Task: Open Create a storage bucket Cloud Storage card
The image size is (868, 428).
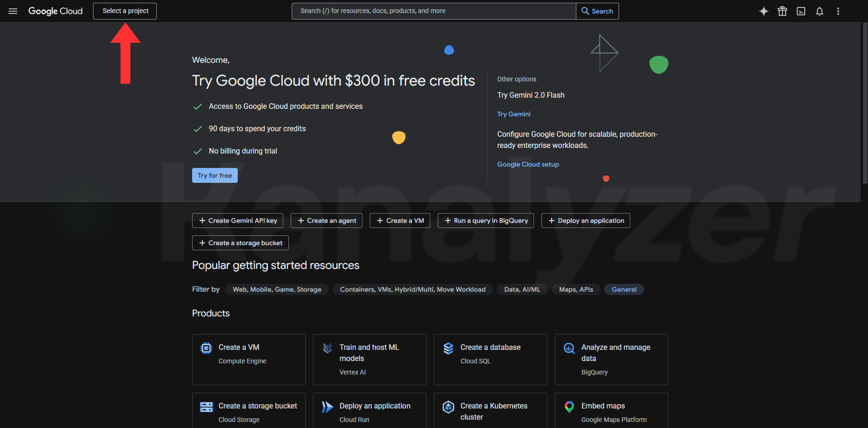Action: (x=249, y=411)
